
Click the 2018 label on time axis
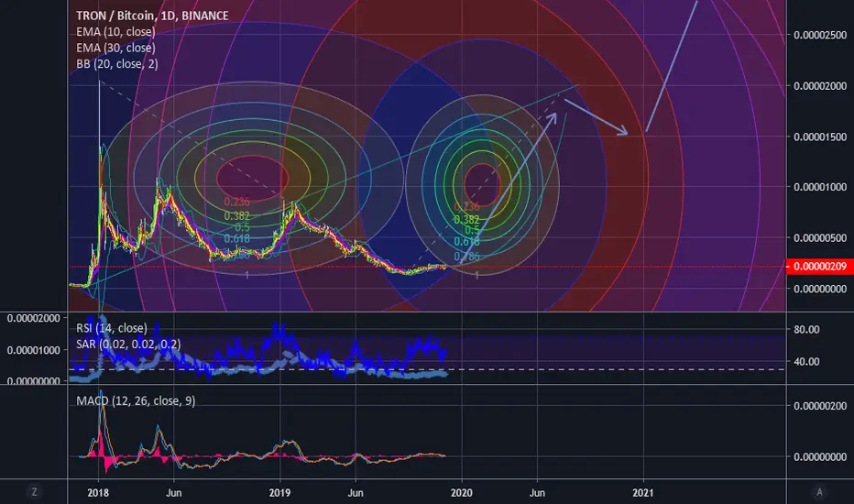point(98,493)
